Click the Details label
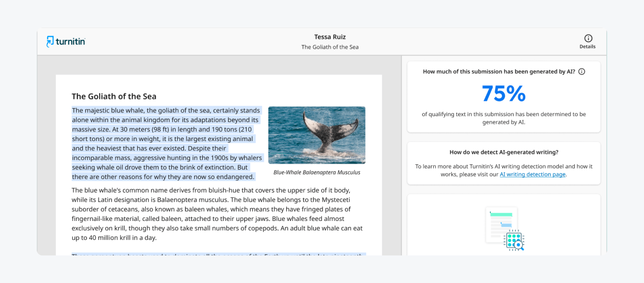Image resolution: width=644 pixels, height=283 pixels. point(587,46)
